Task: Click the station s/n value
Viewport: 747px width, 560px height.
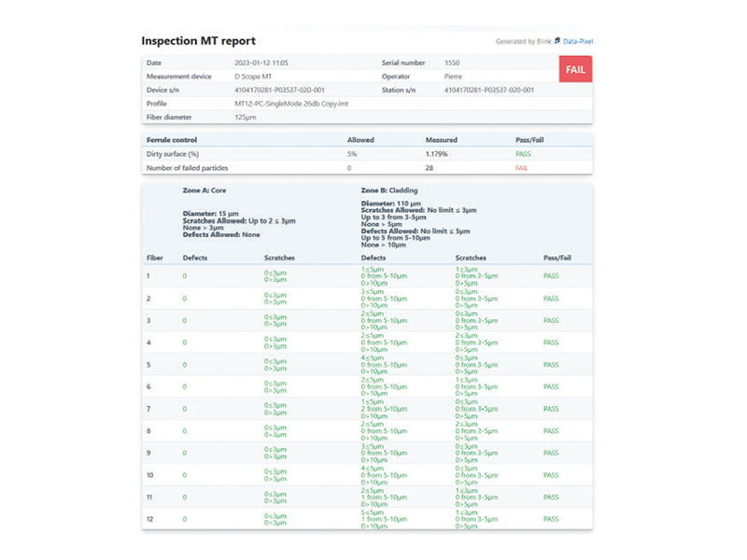Action: (488, 90)
